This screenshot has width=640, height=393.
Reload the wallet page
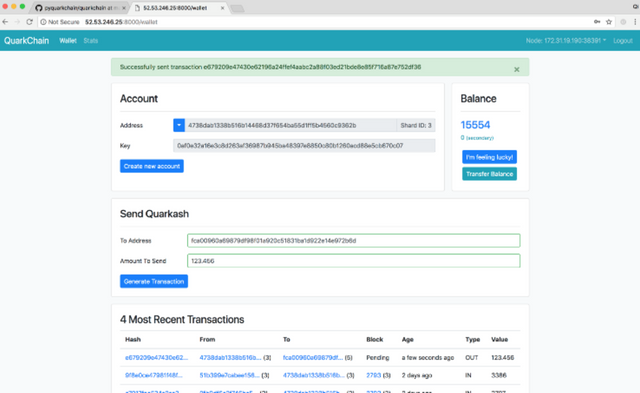pyautogui.click(x=29, y=22)
